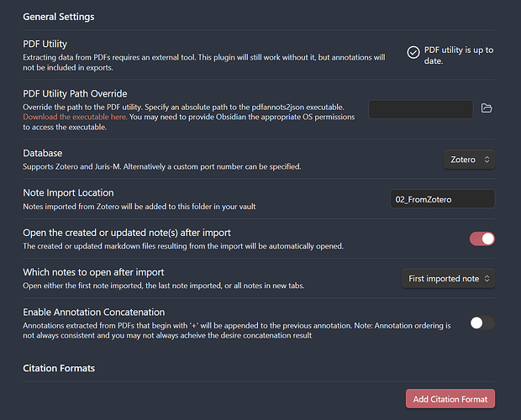Click the General Settings heading

[x=59, y=17]
